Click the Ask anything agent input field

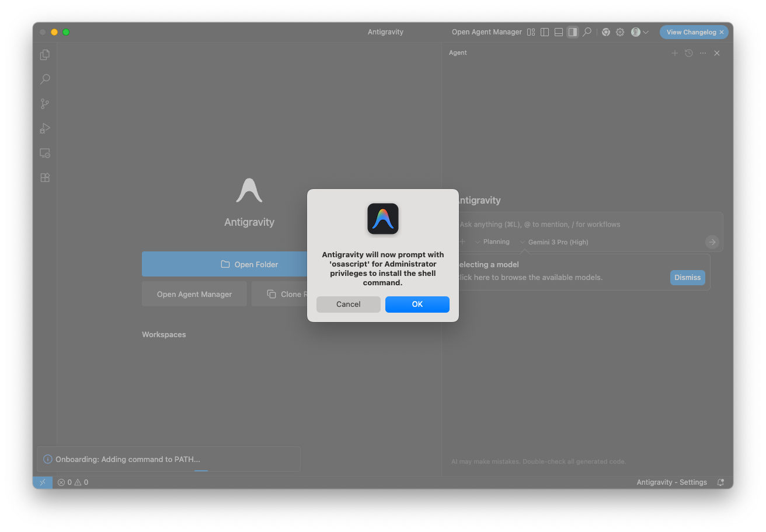tap(584, 225)
